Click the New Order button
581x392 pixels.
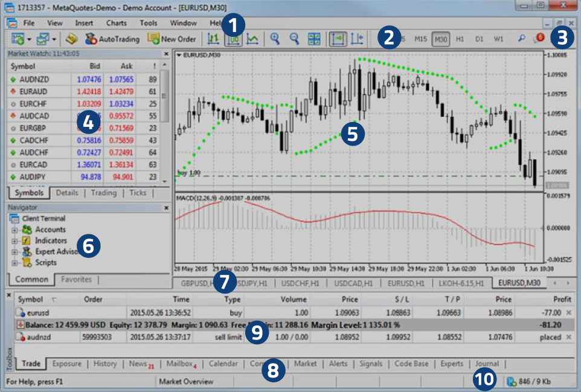(x=171, y=39)
